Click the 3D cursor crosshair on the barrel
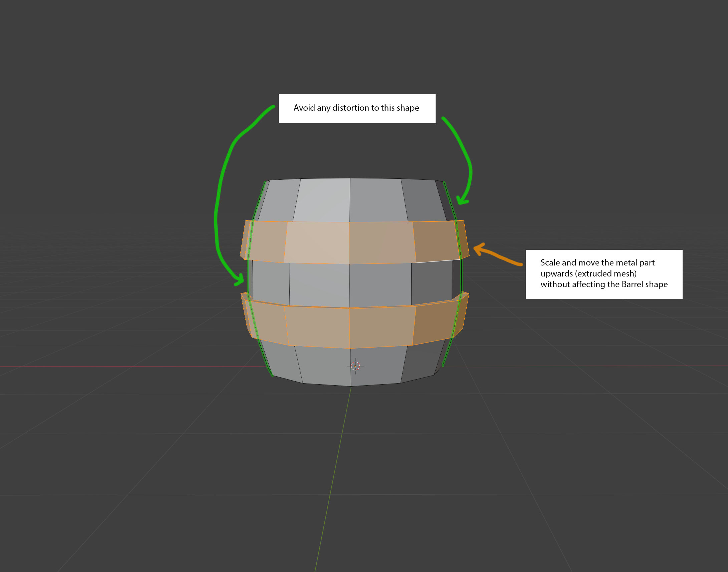This screenshot has height=572, width=728. pos(355,366)
